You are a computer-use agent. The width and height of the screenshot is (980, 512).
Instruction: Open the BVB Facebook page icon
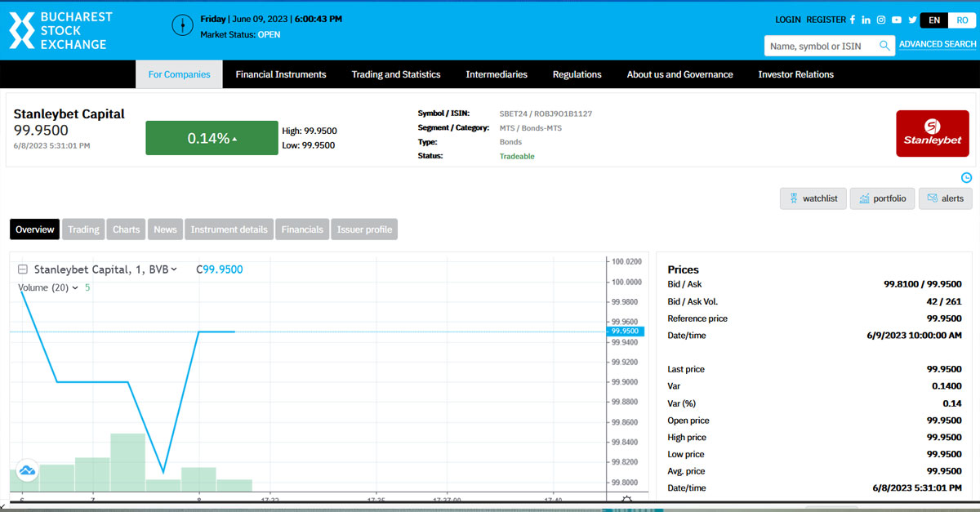(x=853, y=20)
